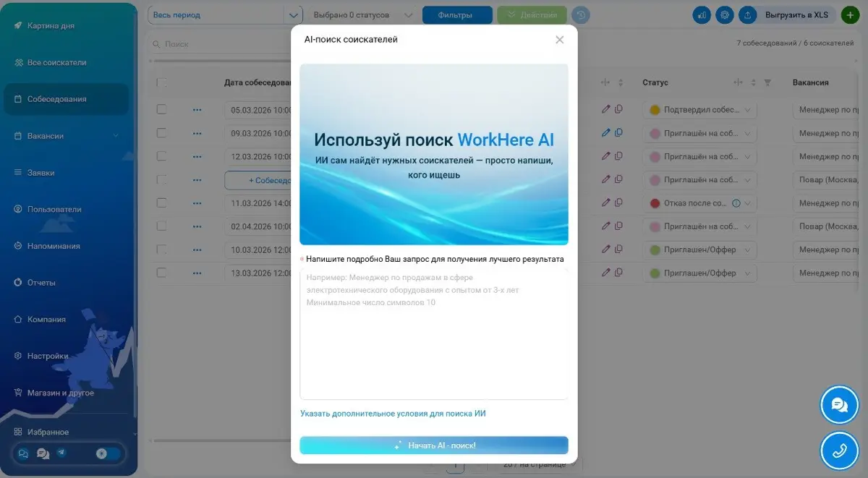Open status dropdown in 10.03.2026 row
This screenshot has height=478, width=868.
(699, 250)
